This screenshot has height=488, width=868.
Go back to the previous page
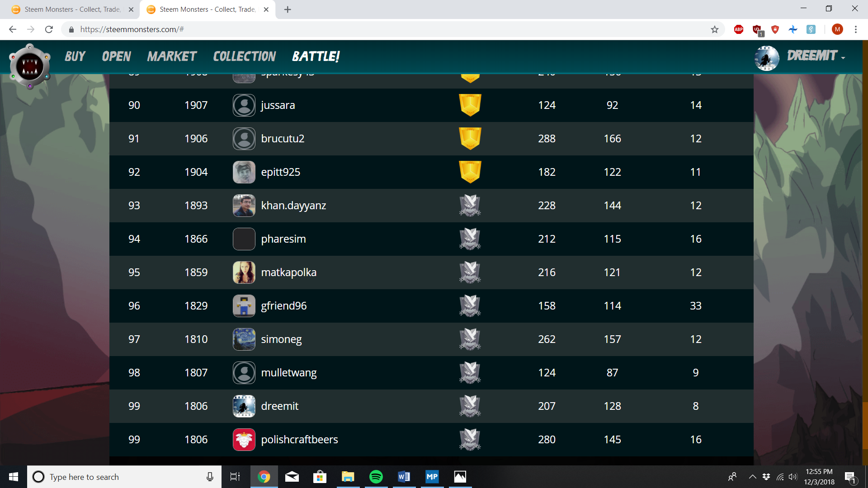(13, 29)
